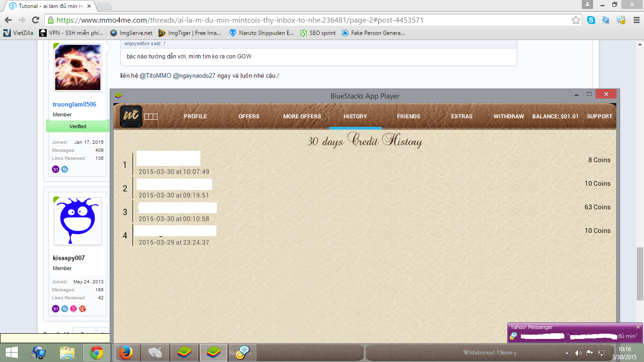Click the Chrome taskbar icon
This screenshot has height=362, width=644.
(x=97, y=353)
